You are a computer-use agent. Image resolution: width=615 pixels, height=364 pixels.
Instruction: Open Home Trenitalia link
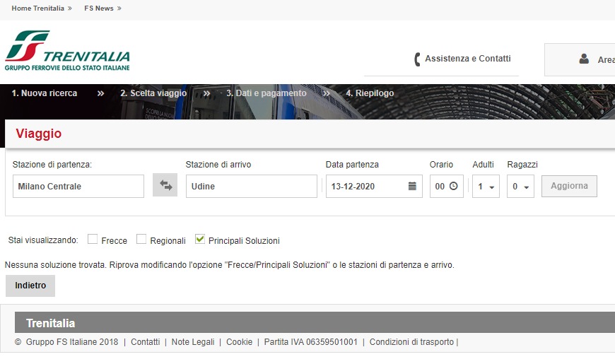[37, 8]
